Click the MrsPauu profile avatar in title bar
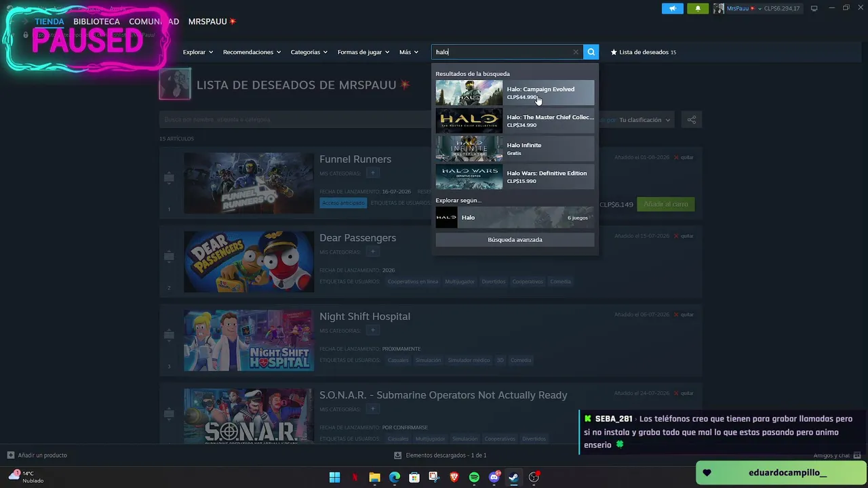The image size is (868, 488). click(719, 8)
